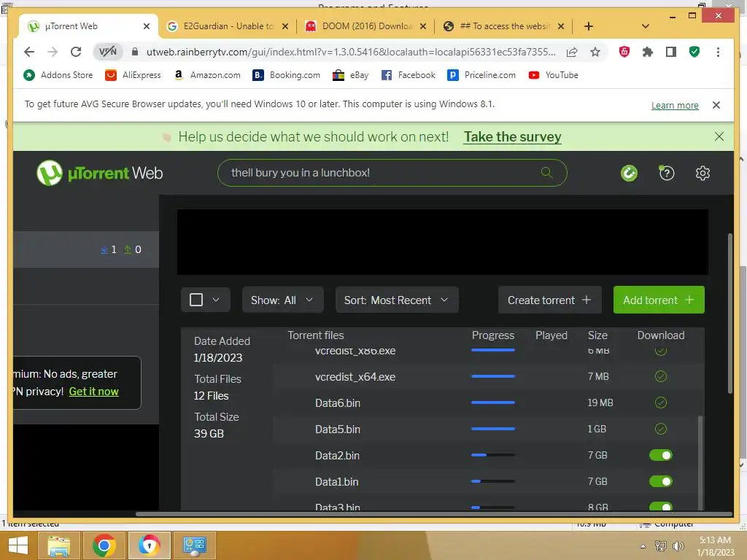
Task: Click the browser back arrow
Action: point(29,52)
